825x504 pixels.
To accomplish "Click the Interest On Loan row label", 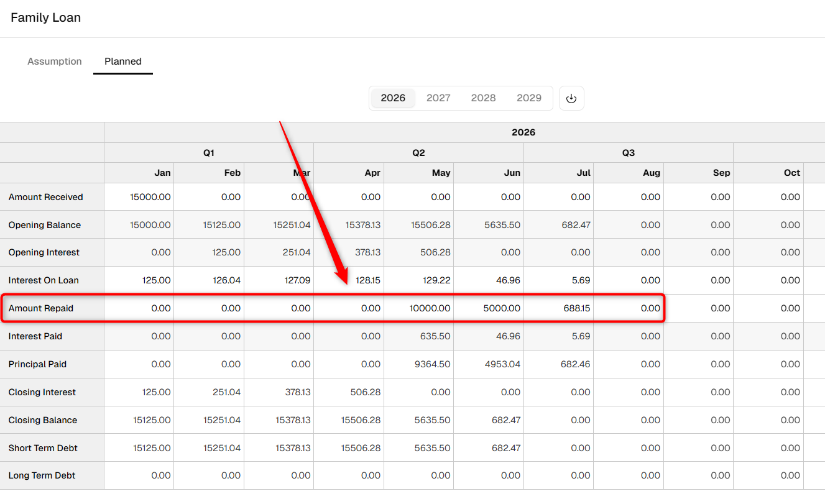I will click(44, 280).
